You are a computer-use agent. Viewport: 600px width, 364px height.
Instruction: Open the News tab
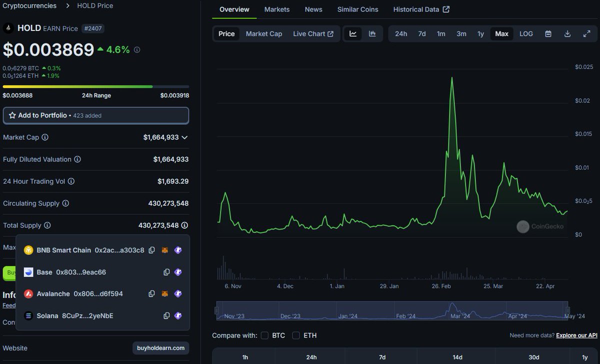tap(313, 9)
